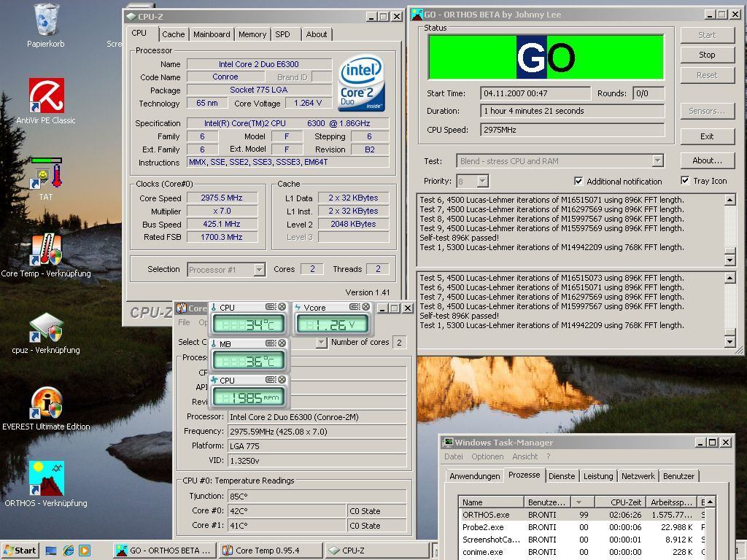Click the Stop button in ORTHOS
The width and height of the screenshot is (747, 560).
pyautogui.click(x=707, y=55)
